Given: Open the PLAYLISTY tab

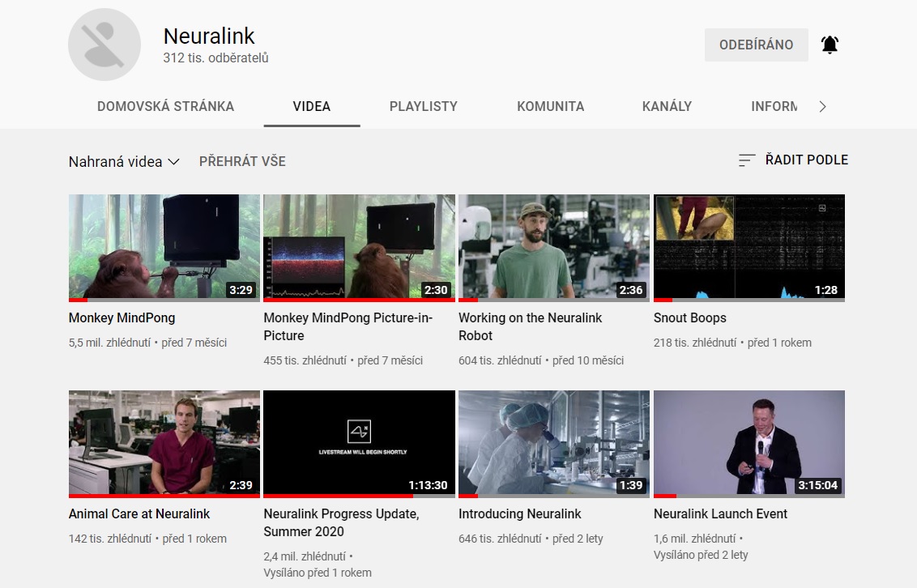Looking at the screenshot, I should 424,106.
